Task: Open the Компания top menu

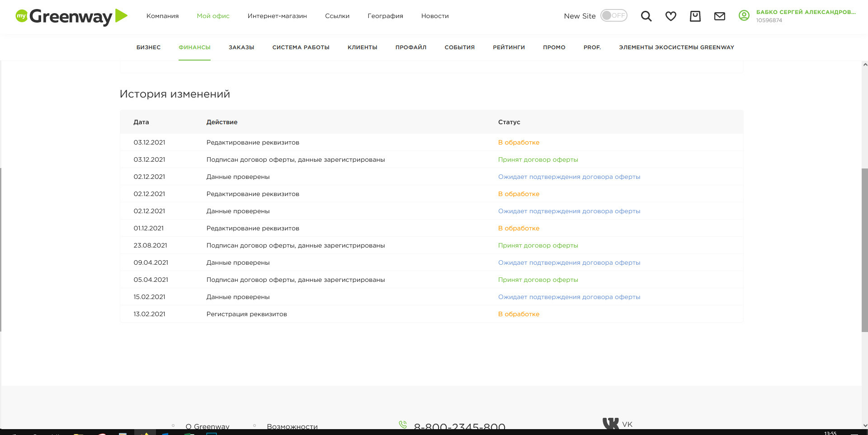Action: [x=162, y=16]
